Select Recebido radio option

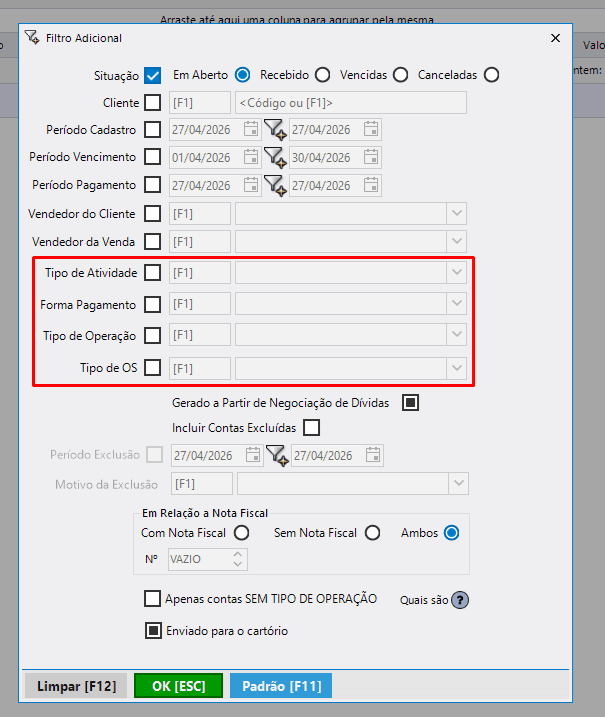pyautogui.click(x=322, y=75)
